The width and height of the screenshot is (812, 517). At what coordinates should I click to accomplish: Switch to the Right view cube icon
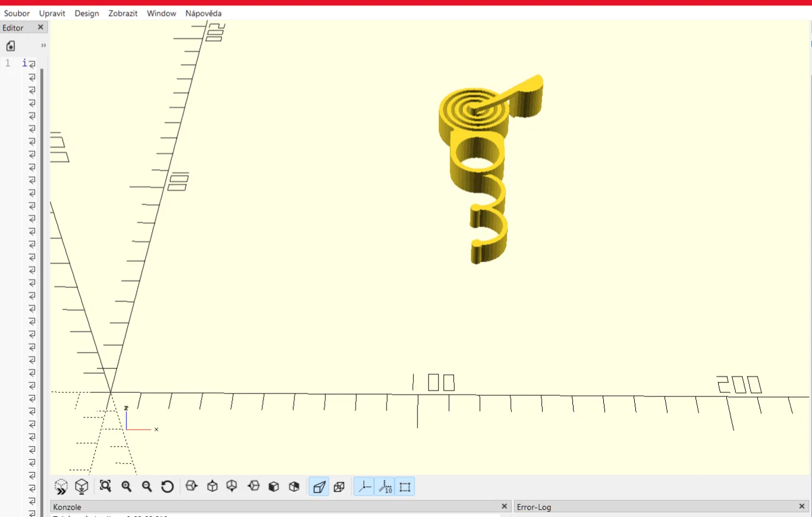192,486
